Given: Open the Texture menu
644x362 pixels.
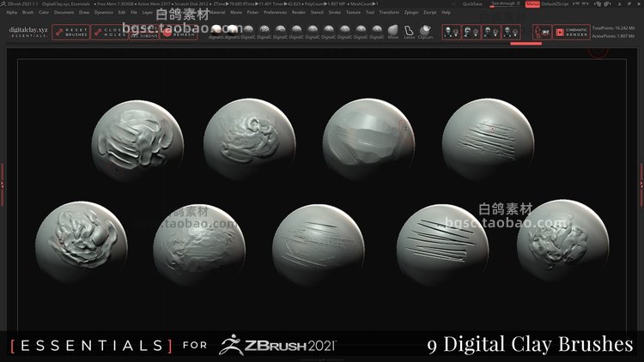Looking at the screenshot, I should tap(353, 12).
